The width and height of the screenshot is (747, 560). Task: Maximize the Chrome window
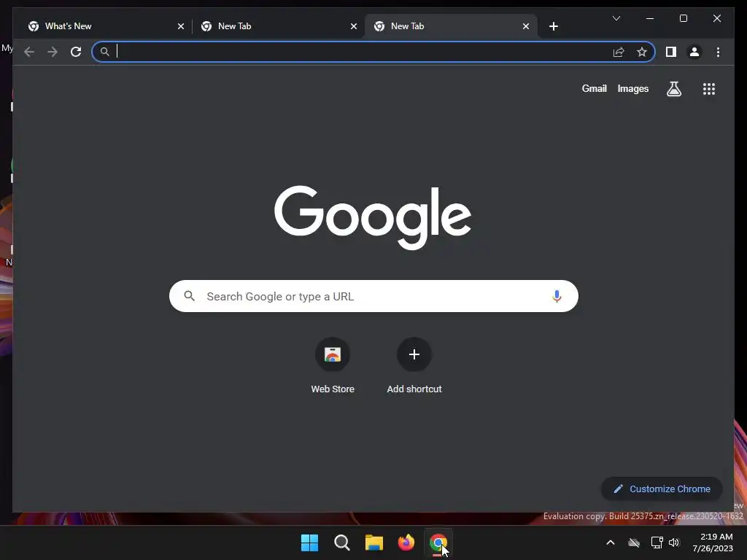tap(683, 18)
